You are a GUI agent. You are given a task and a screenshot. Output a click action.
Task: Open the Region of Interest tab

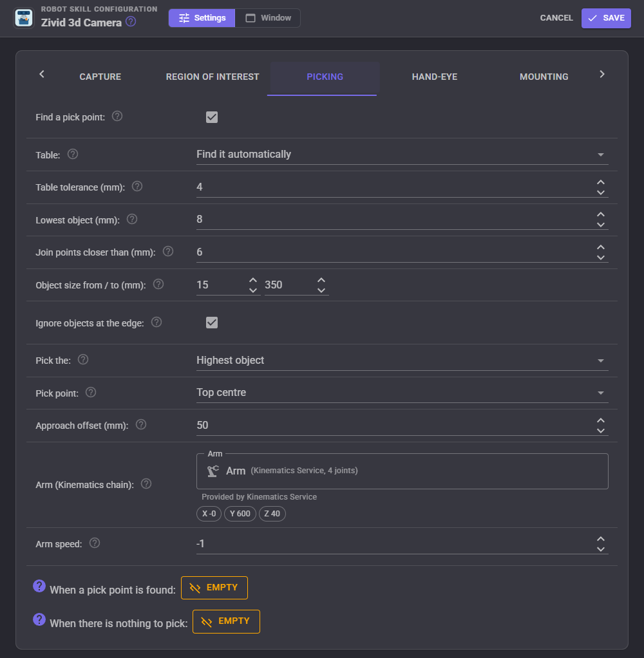coord(213,77)
